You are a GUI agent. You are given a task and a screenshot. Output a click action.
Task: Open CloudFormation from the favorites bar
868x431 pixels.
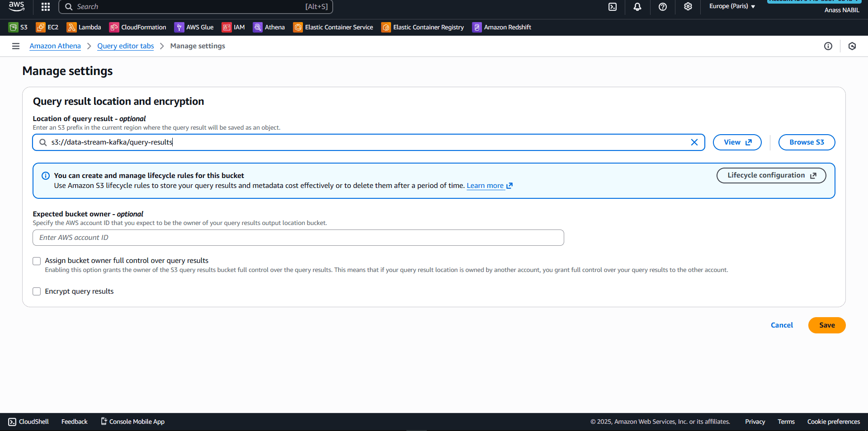pos(137,27)
